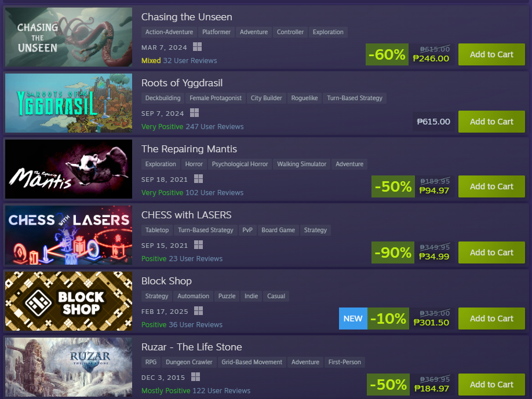Click Windows icon beside CHESS with LASERS date
Viewport: 532px width, 399px height.
pos(198,245)
